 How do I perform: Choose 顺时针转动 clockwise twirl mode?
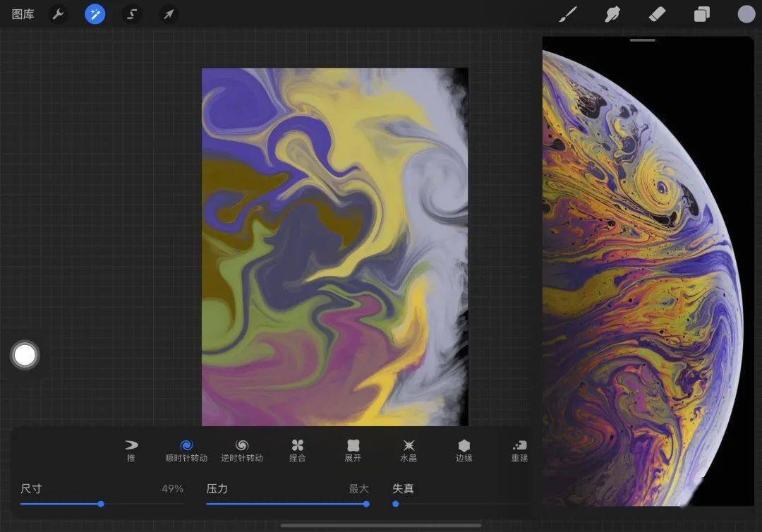[186, 451]
